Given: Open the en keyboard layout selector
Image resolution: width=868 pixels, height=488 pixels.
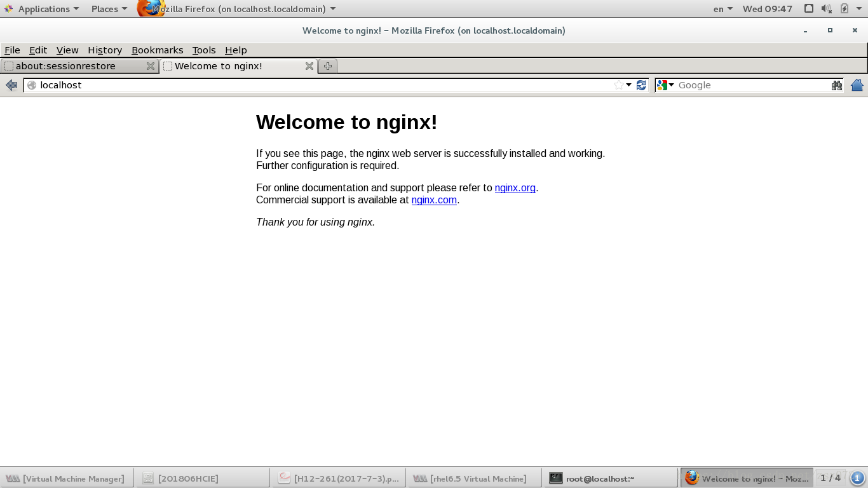Looking at the screenshot, I should point(723,9).
